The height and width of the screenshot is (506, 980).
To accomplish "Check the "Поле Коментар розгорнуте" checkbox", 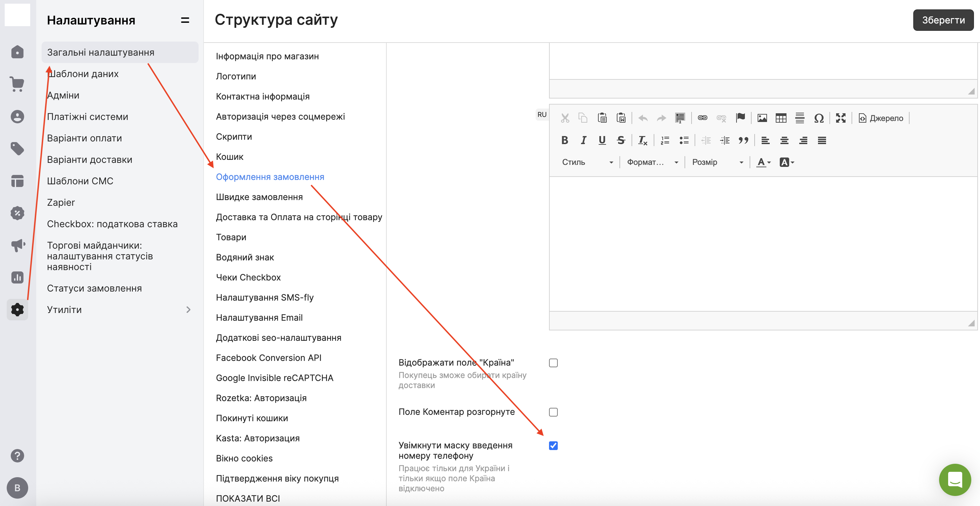I will 553,412.
